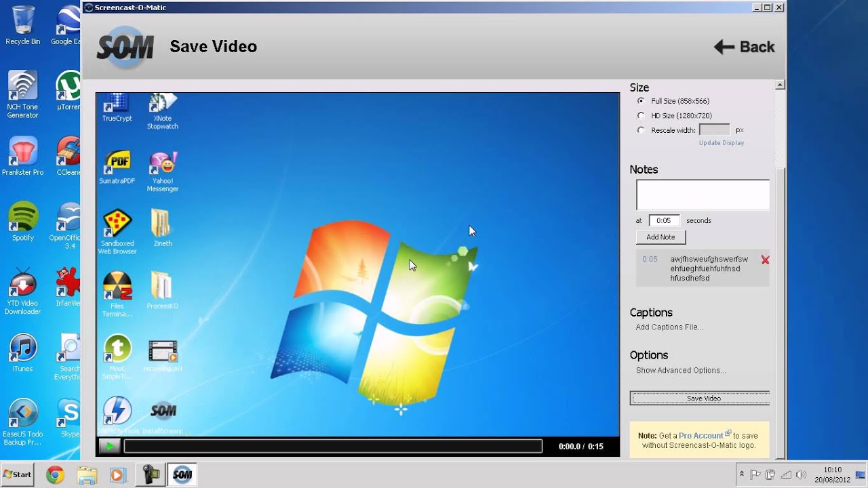Open the Action Center flag icon

pos(756,474)
